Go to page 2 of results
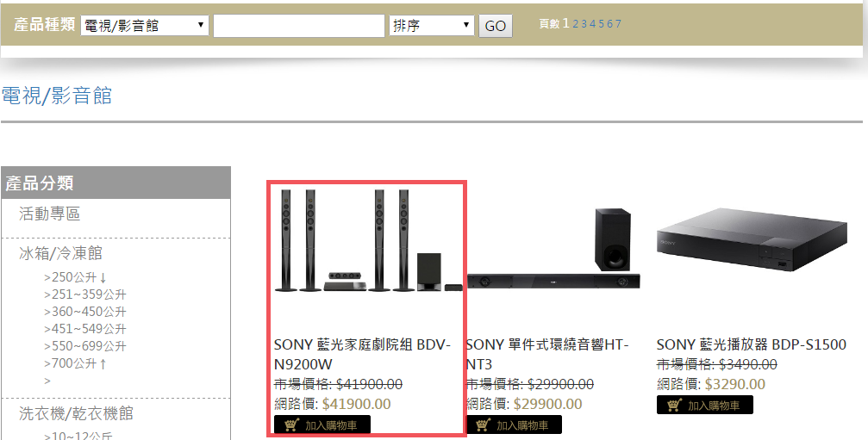 click(x=576, y=24)
